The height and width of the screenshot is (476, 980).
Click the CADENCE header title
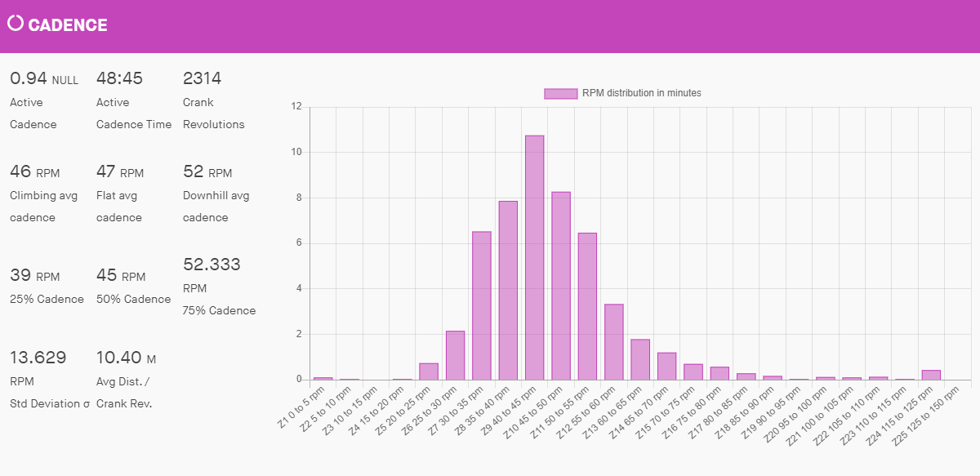(68, 25)
